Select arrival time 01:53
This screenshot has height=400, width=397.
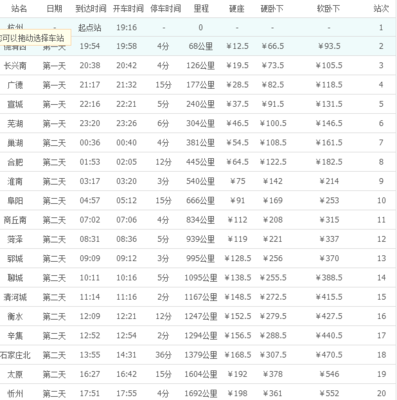90,162
